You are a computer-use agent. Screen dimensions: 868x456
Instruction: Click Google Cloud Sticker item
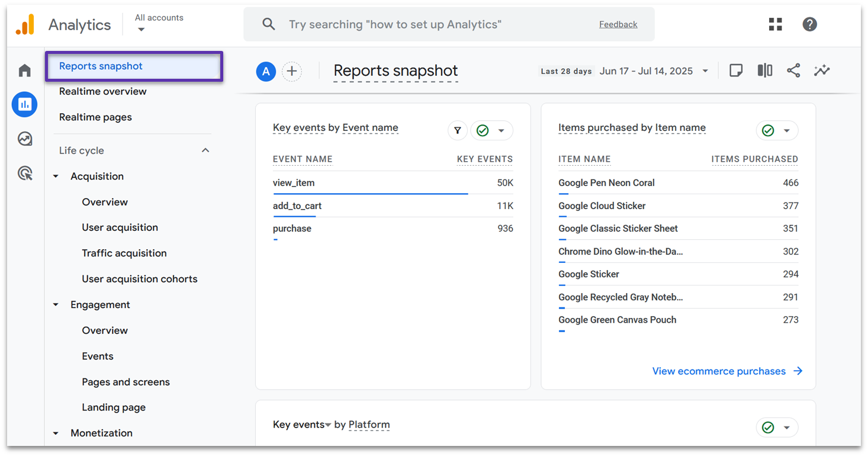(x=602, y=206)
